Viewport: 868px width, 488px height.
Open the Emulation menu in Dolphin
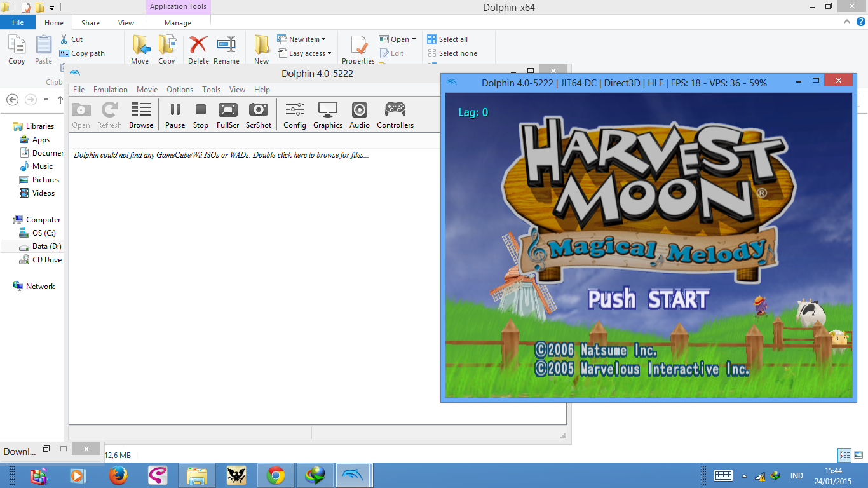tap(111, 90)
